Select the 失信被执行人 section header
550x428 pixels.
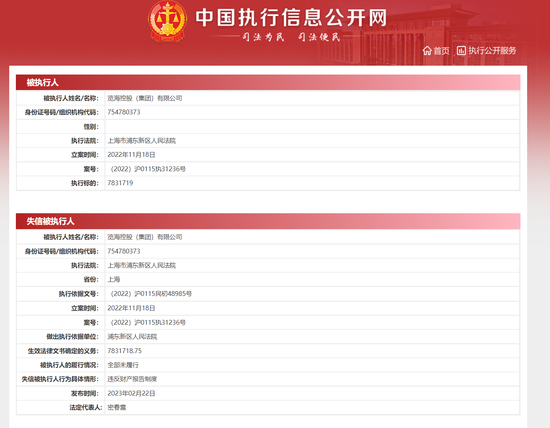pos(268,221)
